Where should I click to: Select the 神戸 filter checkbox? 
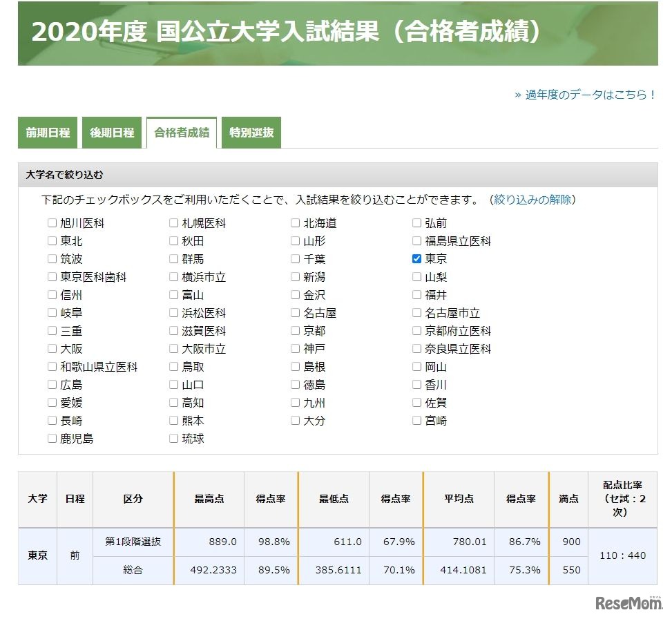coord(295,348)
